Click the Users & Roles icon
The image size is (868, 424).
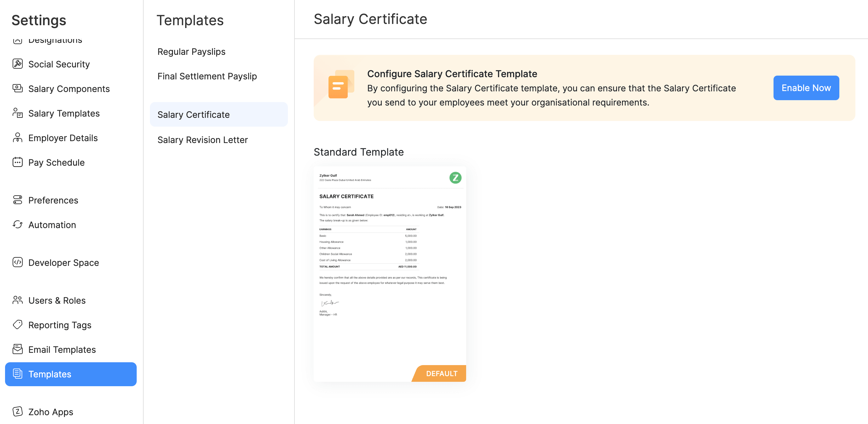click(x=18, y=300)
